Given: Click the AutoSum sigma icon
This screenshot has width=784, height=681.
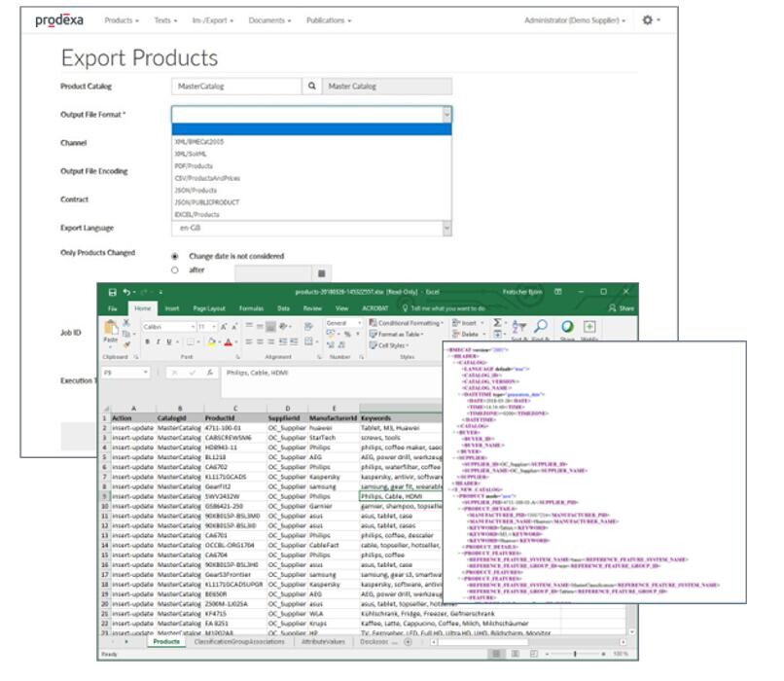Looking at the screenshot, I should pos(498,321).
